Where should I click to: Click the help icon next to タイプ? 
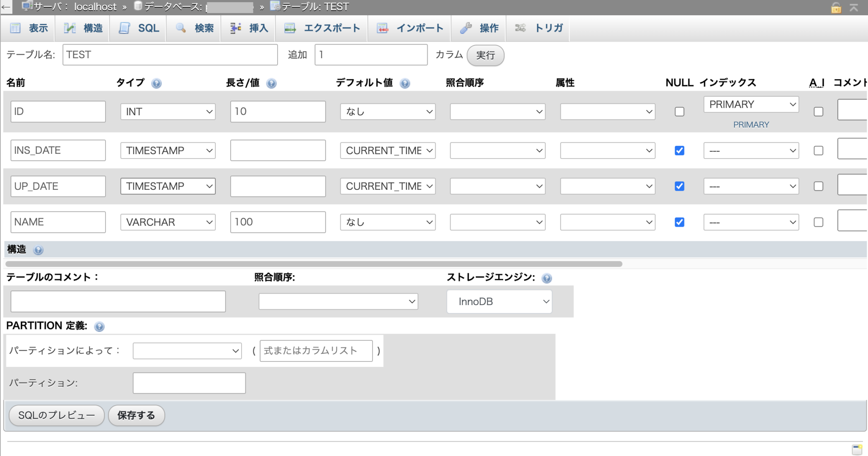click(x=157, y=83)
